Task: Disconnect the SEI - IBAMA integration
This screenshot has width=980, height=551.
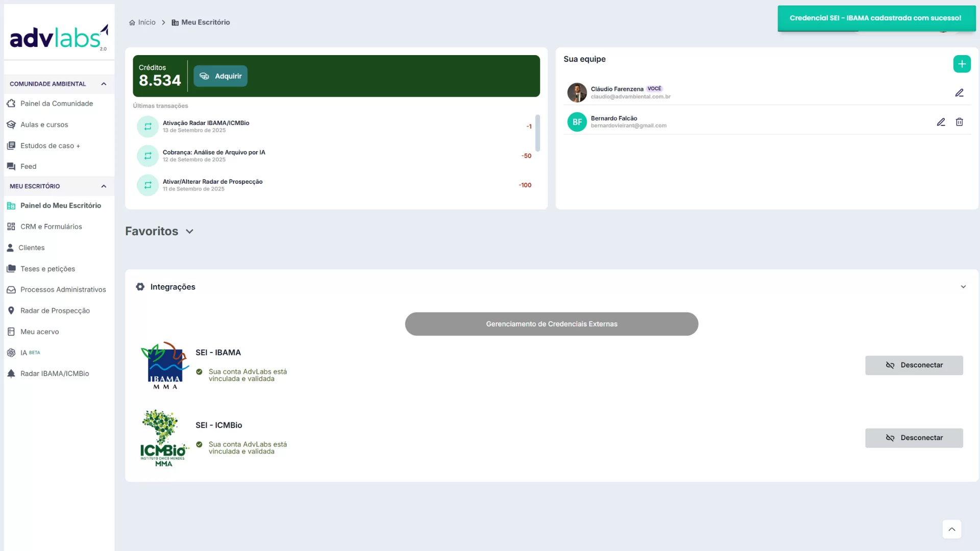Action: point(914,365)
